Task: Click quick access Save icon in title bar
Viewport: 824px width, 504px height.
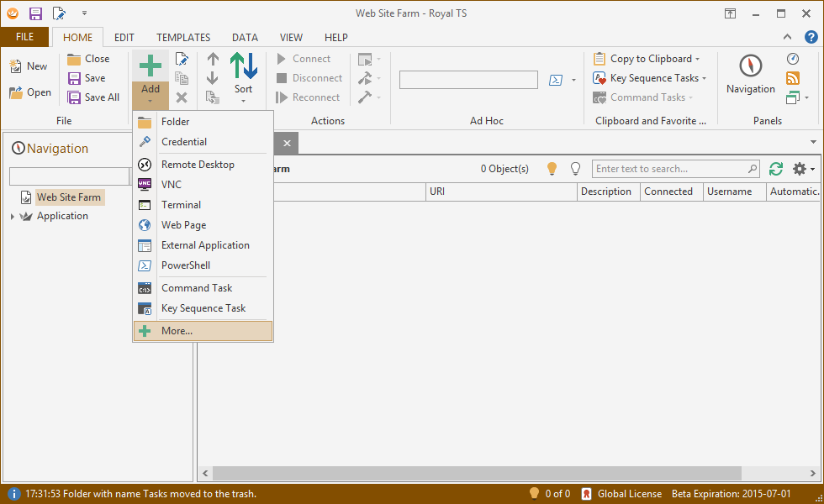Action: [35, 13]
